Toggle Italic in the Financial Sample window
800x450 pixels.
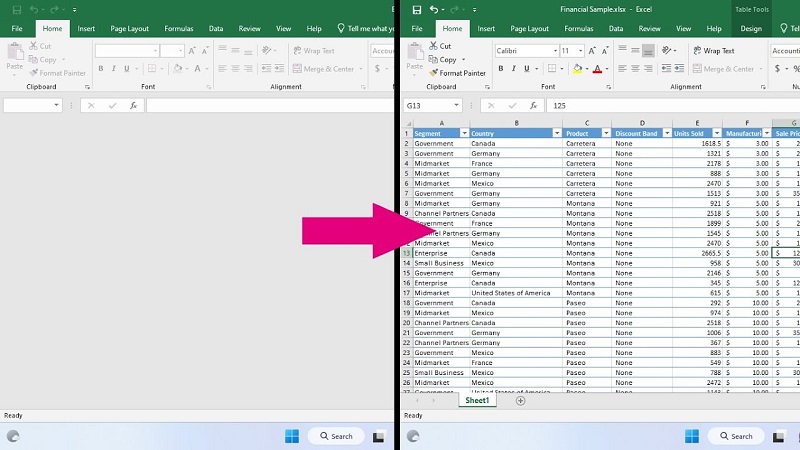pos(514,69)
